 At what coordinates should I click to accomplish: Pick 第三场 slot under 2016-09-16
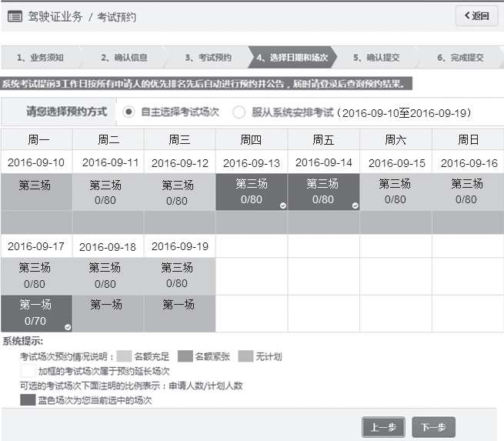pyautogui.click(x=467, y=192)
